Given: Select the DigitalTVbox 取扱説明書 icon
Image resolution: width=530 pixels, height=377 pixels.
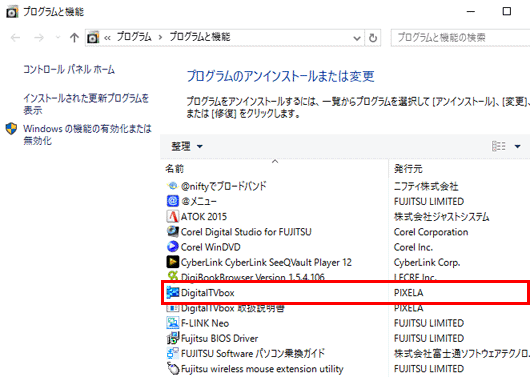Looking at the screenshot, I should 172,308.
